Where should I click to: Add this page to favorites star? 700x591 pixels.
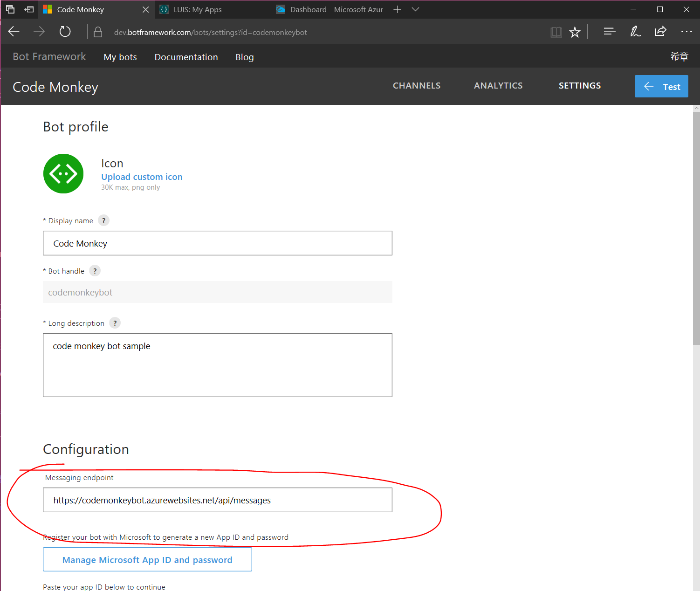(575, 31)
